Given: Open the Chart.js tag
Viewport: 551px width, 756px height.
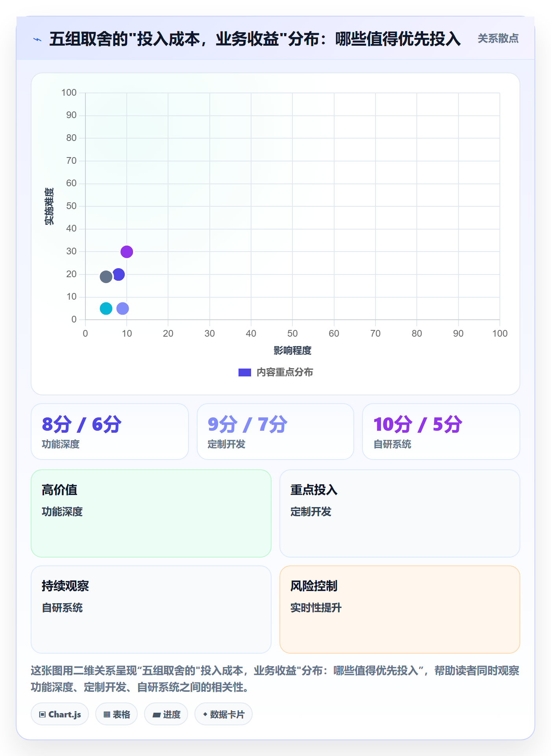Looking at the screenshot, I should pos(60,714).
